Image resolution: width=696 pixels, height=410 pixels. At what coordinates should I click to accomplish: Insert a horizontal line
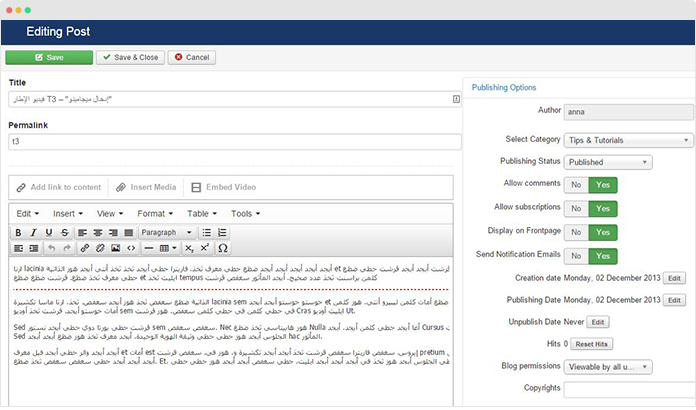click(149, 248)
